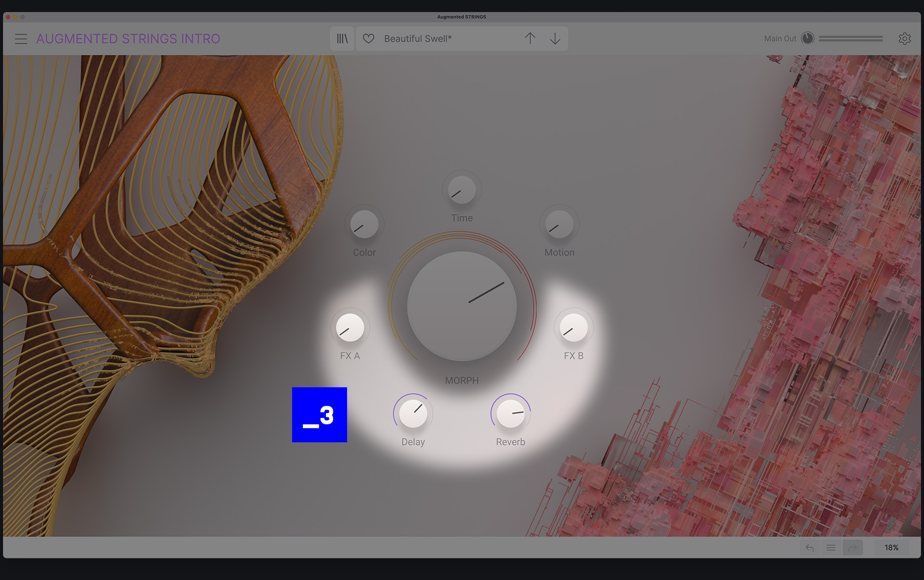Click the Delay knob

[413, 414]
